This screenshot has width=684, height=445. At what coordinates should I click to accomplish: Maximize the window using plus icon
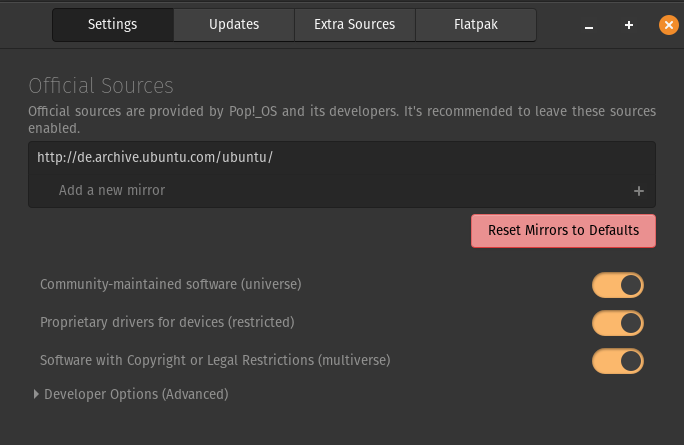629,25
